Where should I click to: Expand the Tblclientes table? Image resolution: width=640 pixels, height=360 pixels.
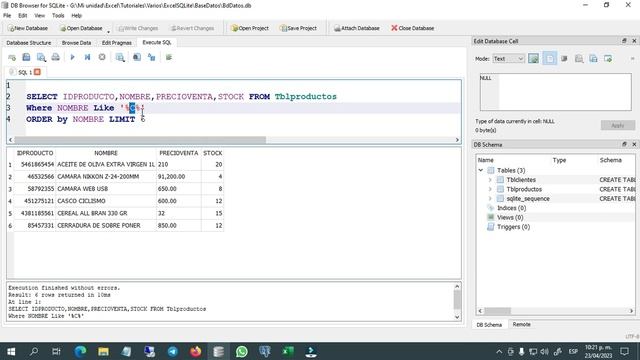pyautogui.click(x=490, y=180)
